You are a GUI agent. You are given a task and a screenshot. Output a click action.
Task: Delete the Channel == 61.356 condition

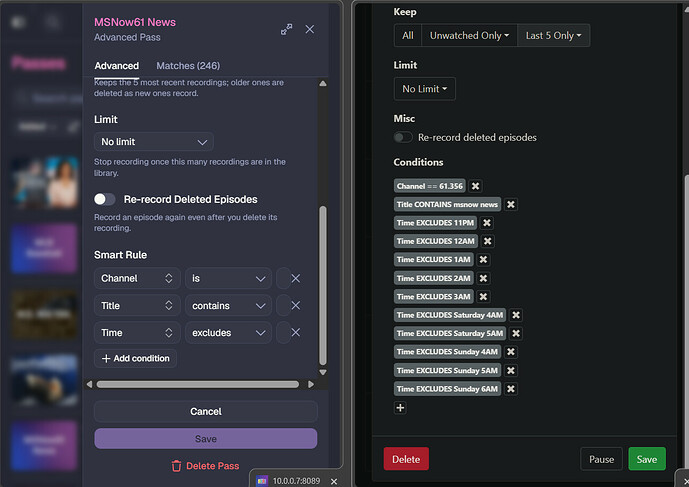(475, 186)
